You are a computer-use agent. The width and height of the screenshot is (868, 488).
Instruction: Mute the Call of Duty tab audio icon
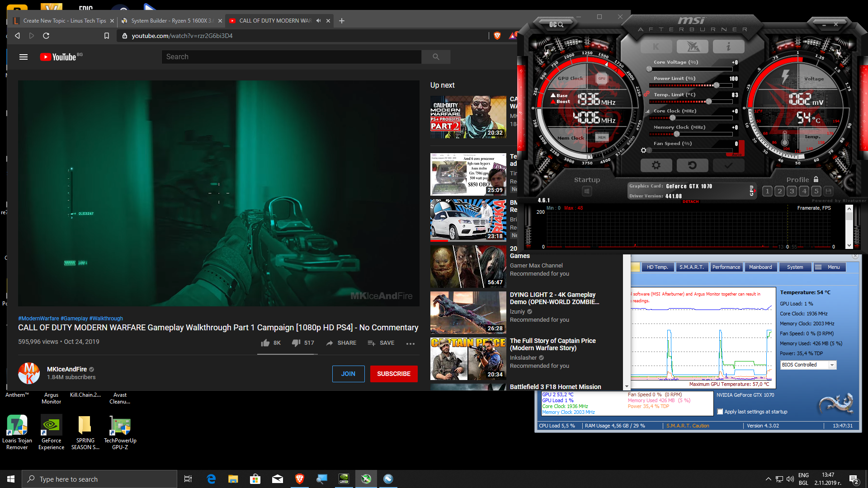point(319,21)
